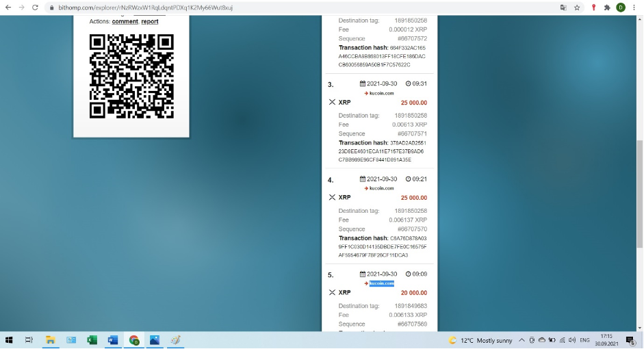644x349 pixels.
Task: Open the Windows Start menu
Action: point(9,340)
